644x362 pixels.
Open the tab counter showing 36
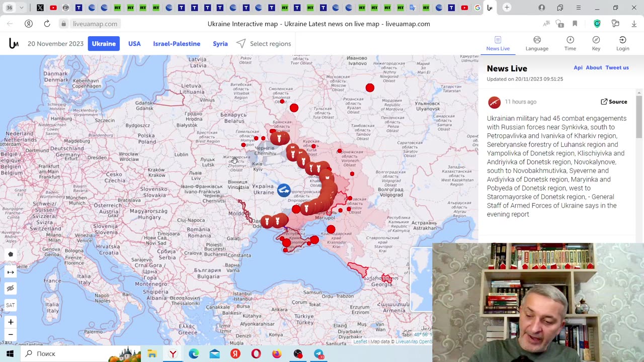pyautogui.click(x=9, y=8)
